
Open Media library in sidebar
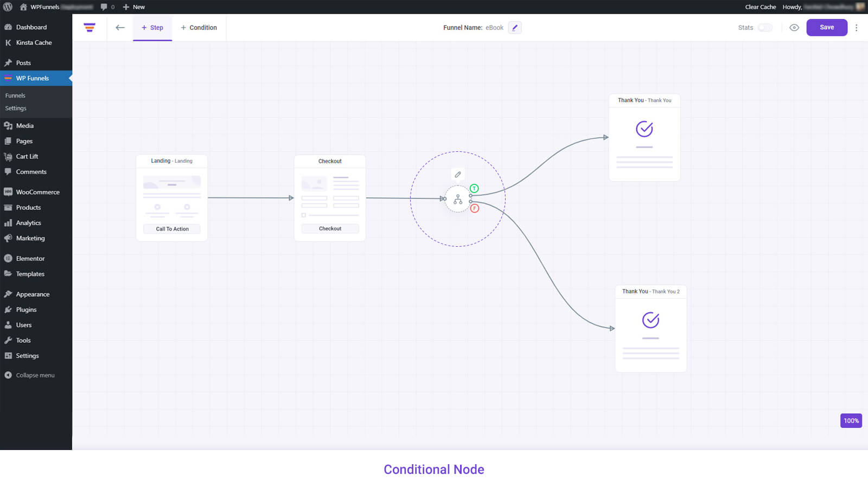click(36, 126)
